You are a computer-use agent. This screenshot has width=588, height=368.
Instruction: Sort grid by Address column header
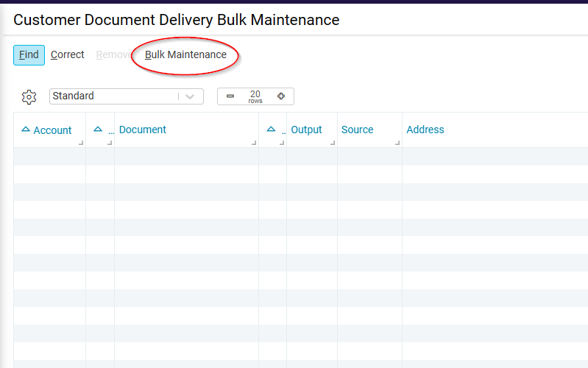[x=425, y=130]
